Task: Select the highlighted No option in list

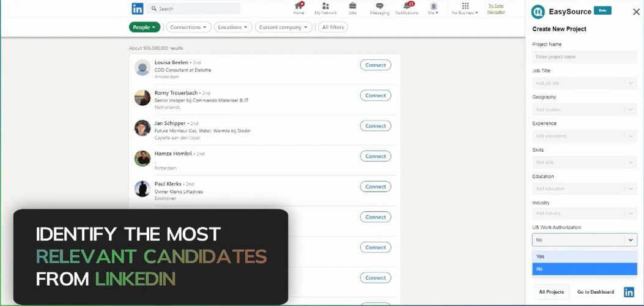Action: 585,269
